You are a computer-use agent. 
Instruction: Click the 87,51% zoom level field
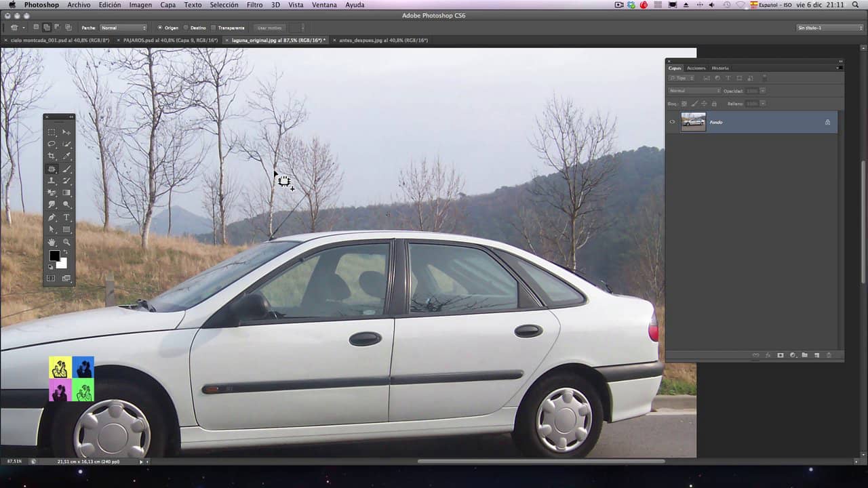tap(14, 461)
